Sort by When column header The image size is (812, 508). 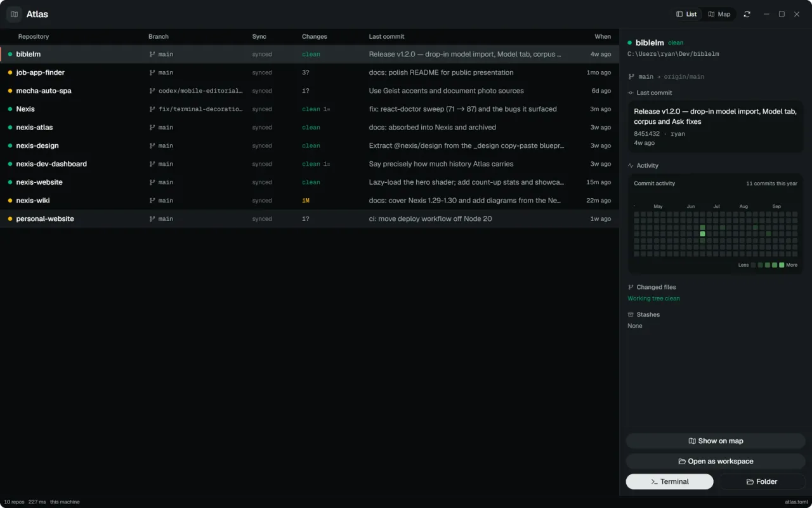[603, 37]
